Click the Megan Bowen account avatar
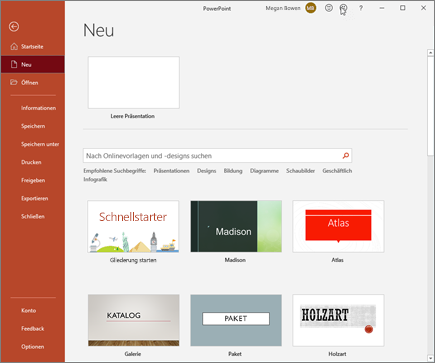This screenshot has height=363, width=435. tap(311, 8)
